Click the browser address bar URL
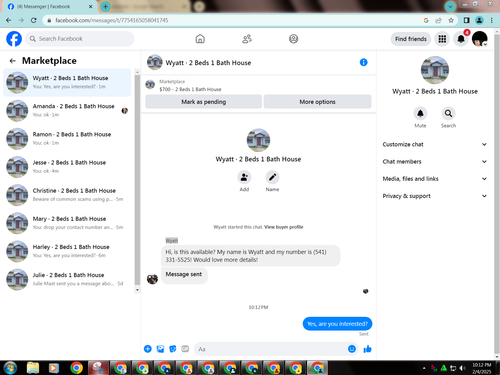The image size is (500, 375). pyautogui.click(x=112, y=20)
